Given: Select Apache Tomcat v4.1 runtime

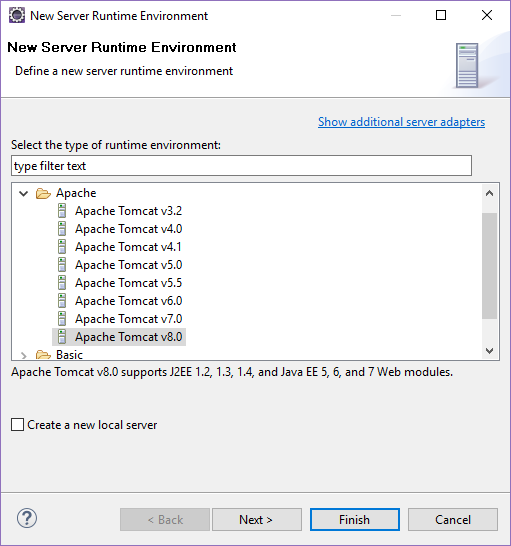Looking at the screenshot, I should pyautogui.click(x=128, y=247).
